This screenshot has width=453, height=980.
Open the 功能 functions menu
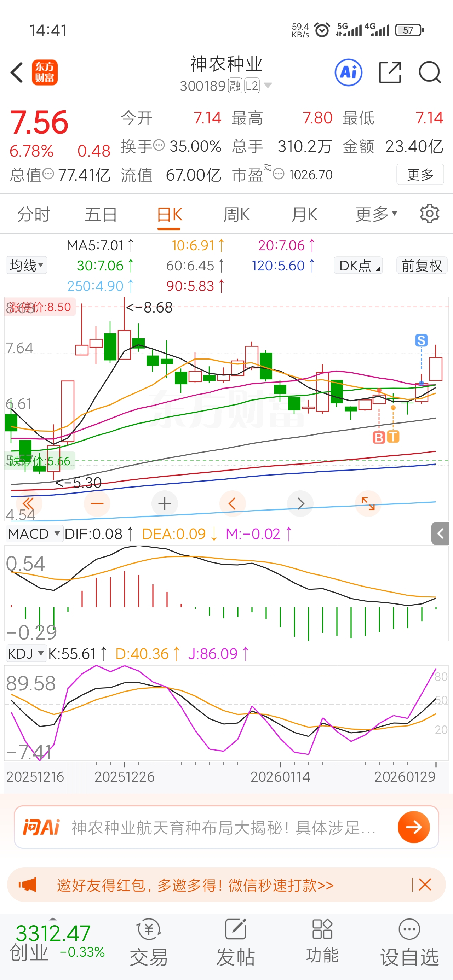coord(322,941)
